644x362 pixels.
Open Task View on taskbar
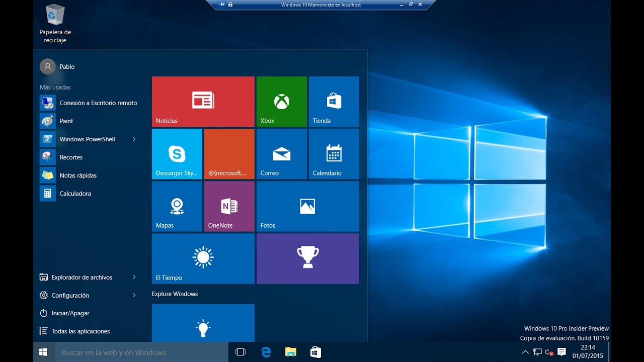pyautogui.click(x=240, y=352)
